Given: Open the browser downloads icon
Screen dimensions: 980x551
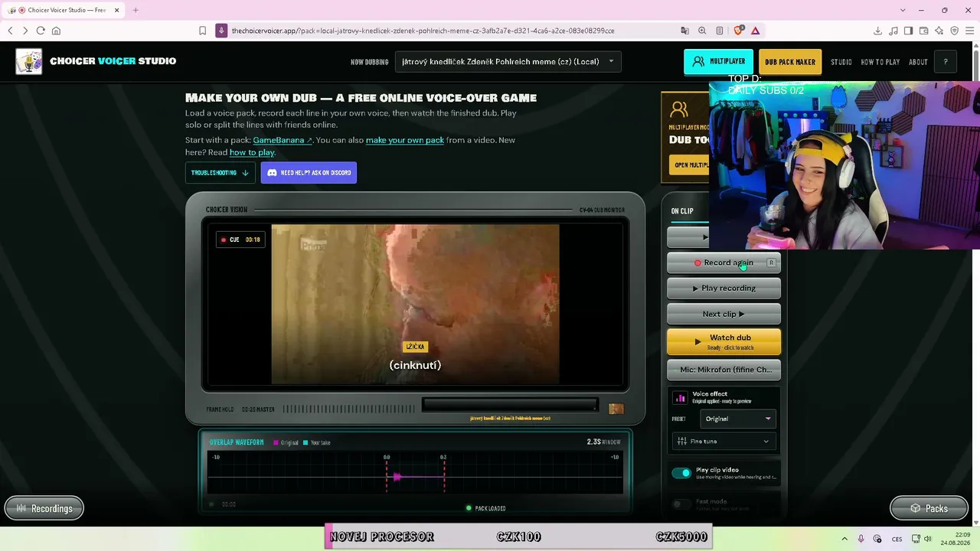Looking at the screenshot, I should 877,31.
